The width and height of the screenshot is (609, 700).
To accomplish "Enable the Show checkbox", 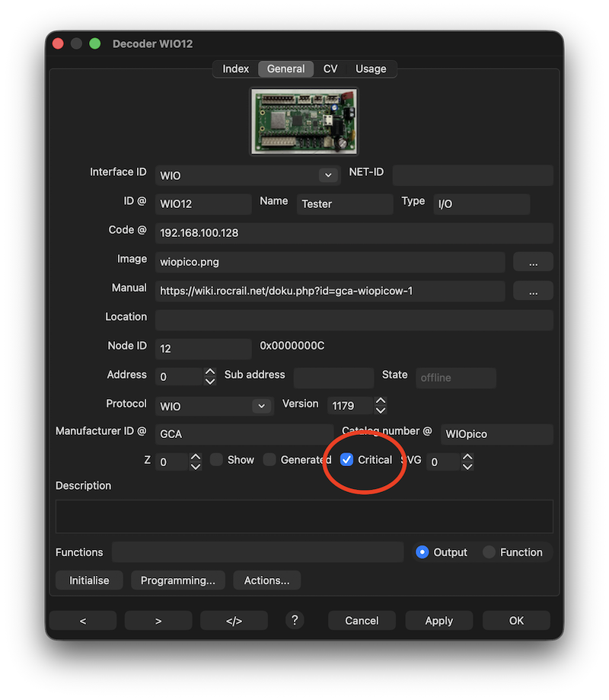I will 217,460.
